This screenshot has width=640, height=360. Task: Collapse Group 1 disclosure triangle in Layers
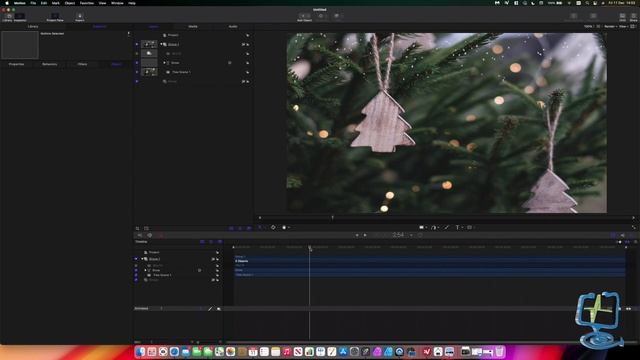(x=161, y=44)
